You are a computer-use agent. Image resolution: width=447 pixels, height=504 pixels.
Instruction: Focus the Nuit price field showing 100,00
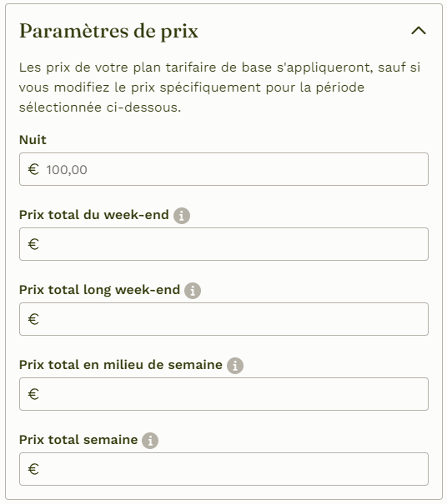point(223,169)
